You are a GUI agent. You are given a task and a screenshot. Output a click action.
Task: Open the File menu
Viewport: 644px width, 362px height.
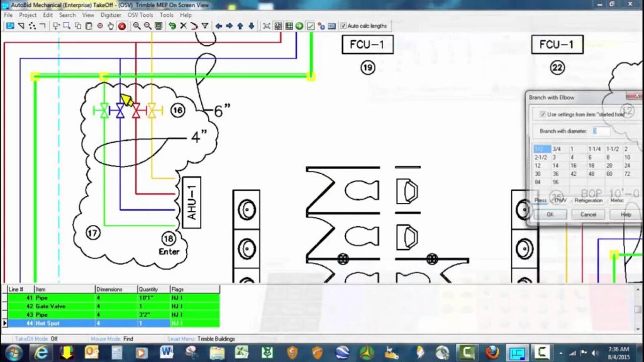click(x=8, y=15)
